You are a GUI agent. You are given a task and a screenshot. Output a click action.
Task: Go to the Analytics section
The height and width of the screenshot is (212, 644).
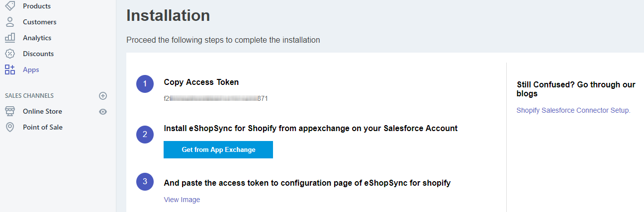pyautogui.click(x=37, y=38)
